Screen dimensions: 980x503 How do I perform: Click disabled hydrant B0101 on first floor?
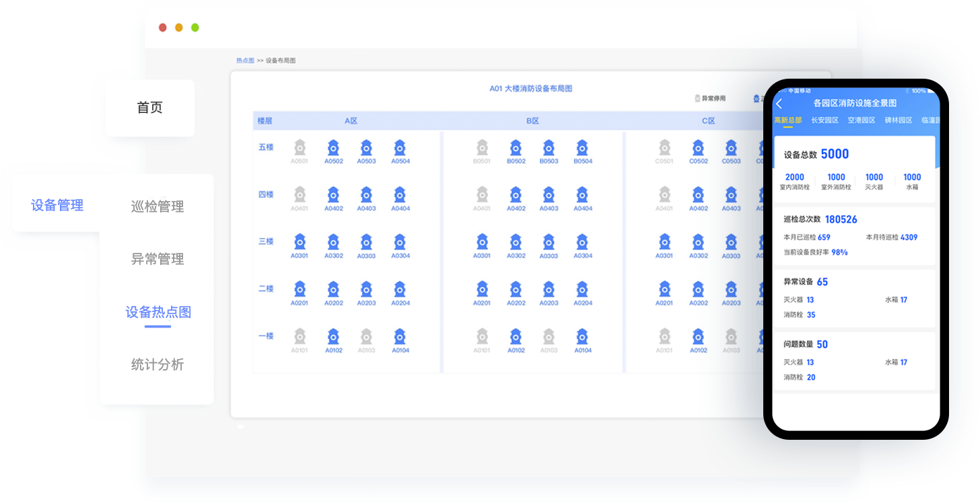pyautogui.click(x=482, y=338)
